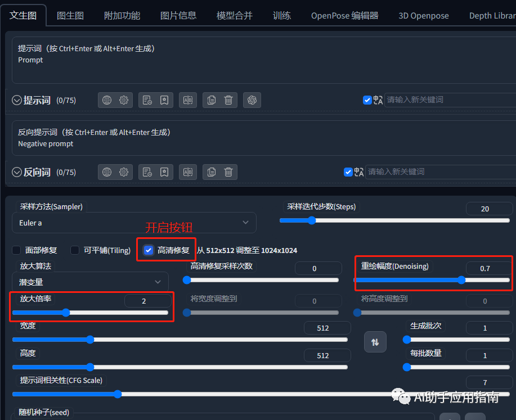Click the Steps value field showing 20

490,209
